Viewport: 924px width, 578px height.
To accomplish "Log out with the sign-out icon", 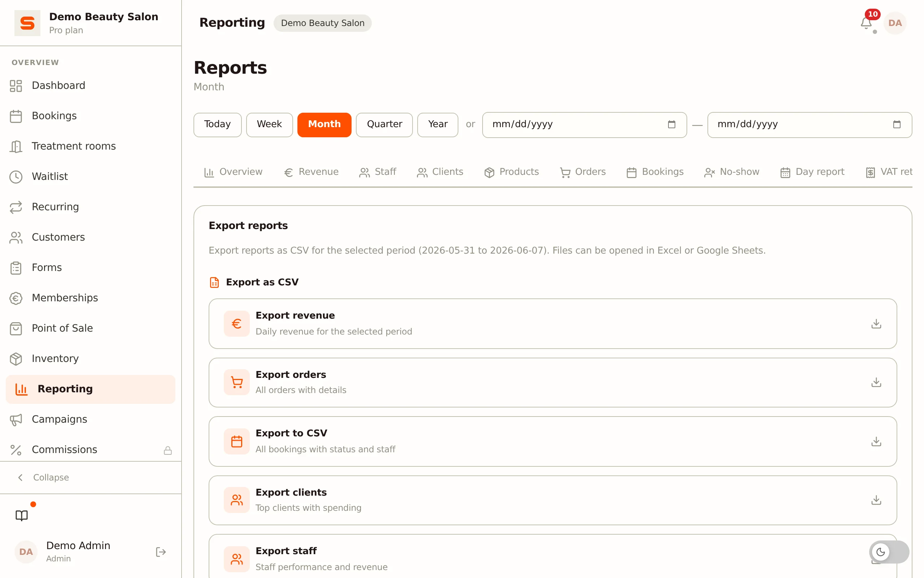I will point(161,552).
